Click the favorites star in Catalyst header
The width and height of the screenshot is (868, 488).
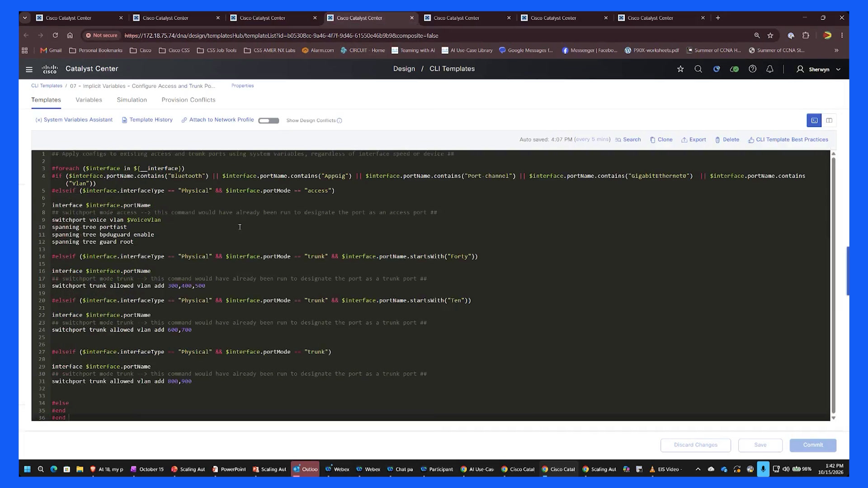coord(680,69)
